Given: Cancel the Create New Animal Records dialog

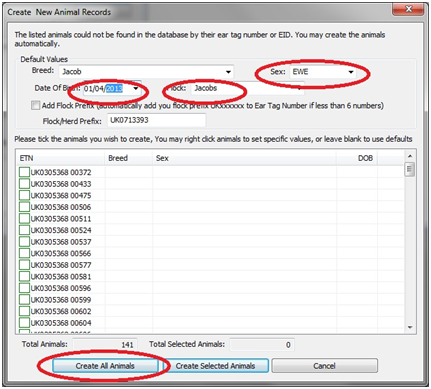Looking at the screenshot, I should coord(324,366).
